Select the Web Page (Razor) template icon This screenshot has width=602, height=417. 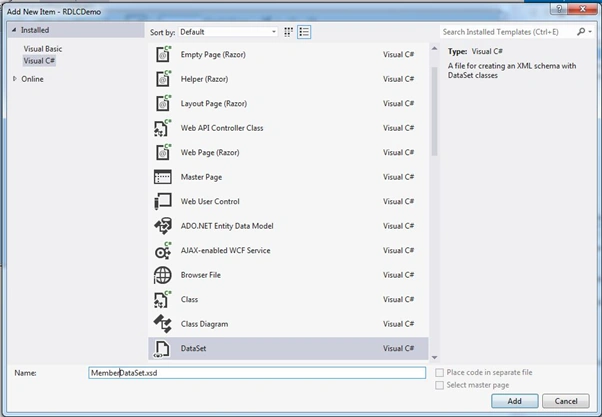[x=163, y=152]
